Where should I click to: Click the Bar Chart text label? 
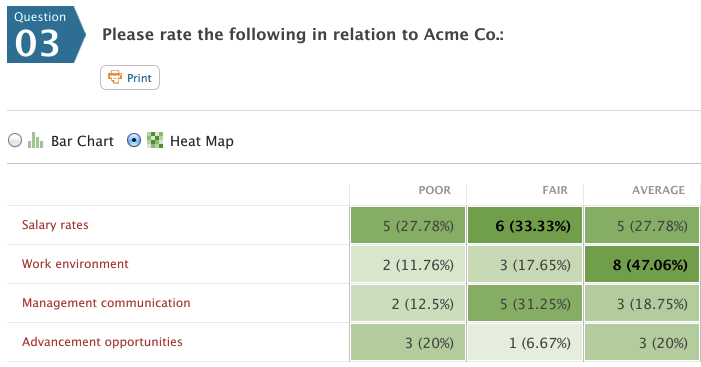coord(82,141)
